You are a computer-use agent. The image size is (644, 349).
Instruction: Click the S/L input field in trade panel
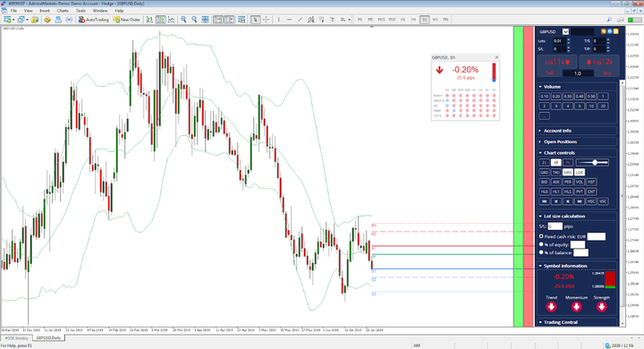coord(559,49)
